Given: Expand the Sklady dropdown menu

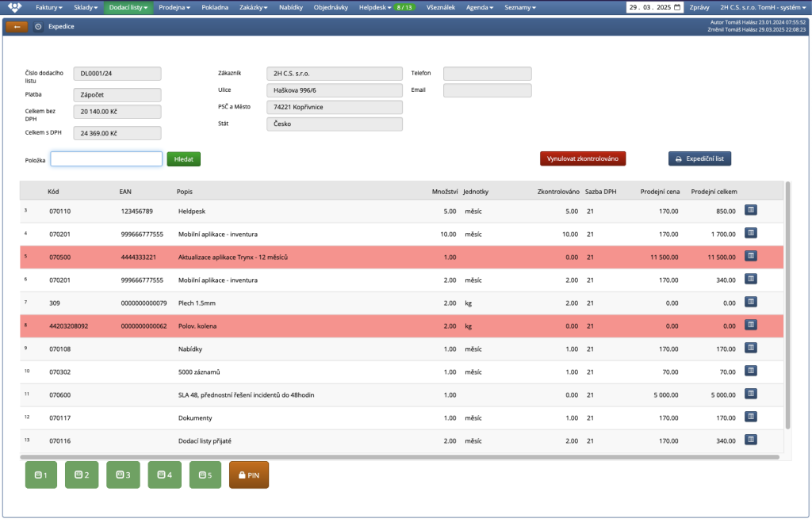Looking at the screenshot, I should click(x=86, y=7).
